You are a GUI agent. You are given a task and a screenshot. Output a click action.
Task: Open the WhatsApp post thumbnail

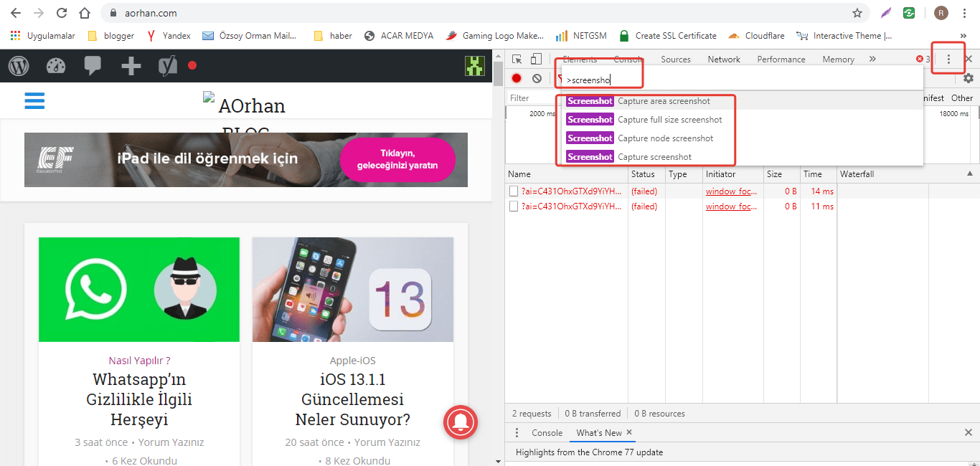[139, 290]
